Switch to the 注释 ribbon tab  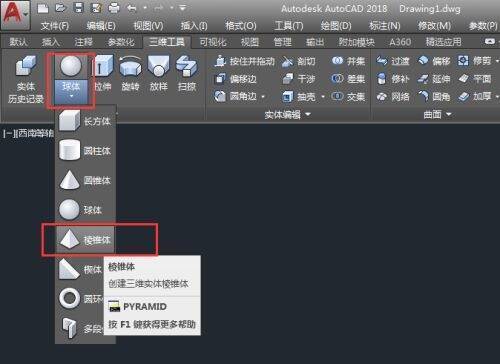pos(83,42)
